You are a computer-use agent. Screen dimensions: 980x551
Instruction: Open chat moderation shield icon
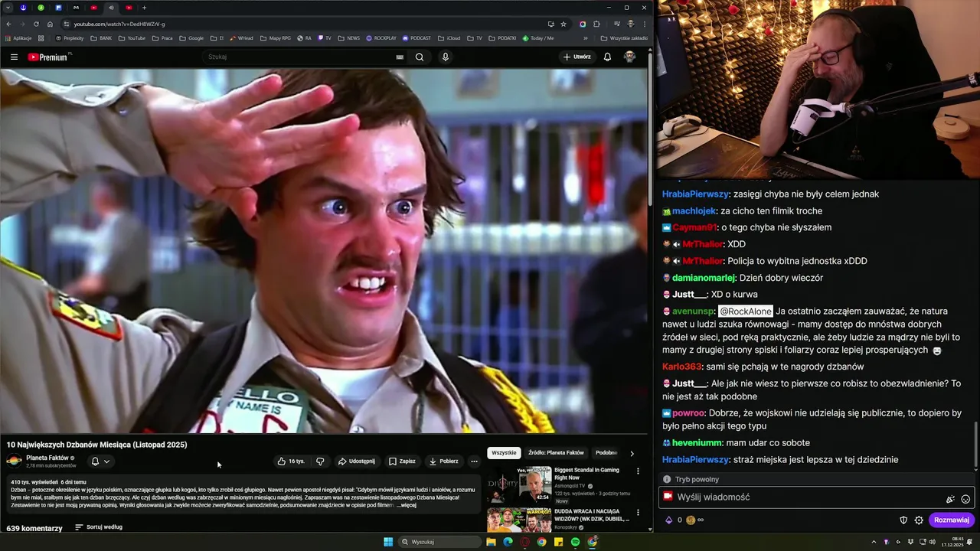pos(903,520)
